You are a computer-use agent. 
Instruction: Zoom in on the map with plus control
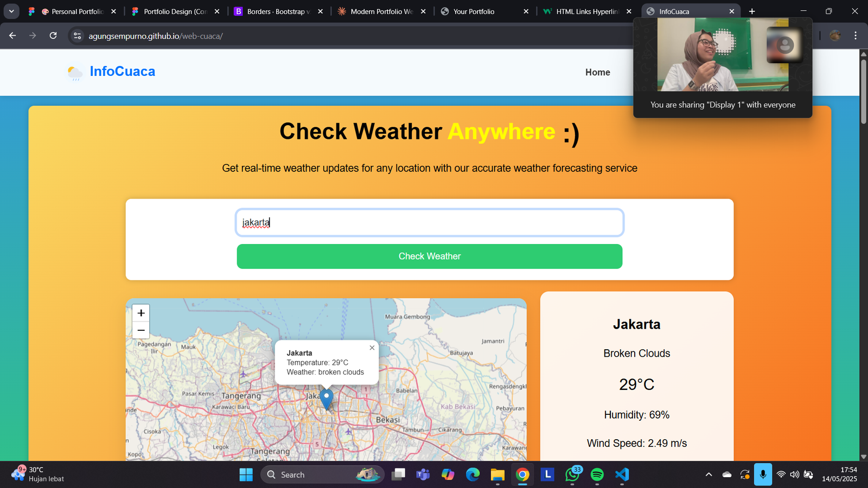141,312
